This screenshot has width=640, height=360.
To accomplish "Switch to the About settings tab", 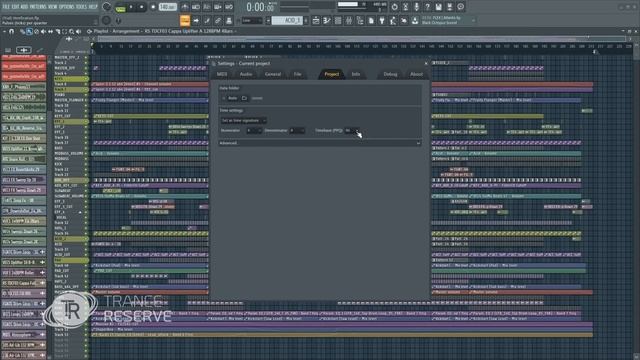I will coord(416,74).
